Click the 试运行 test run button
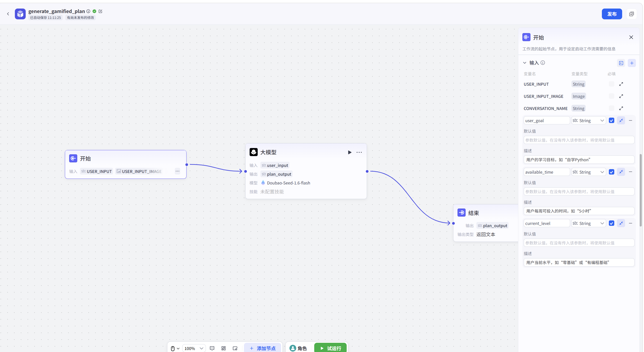The height and width of the screenshot is (352, 644). pos(330,348)
